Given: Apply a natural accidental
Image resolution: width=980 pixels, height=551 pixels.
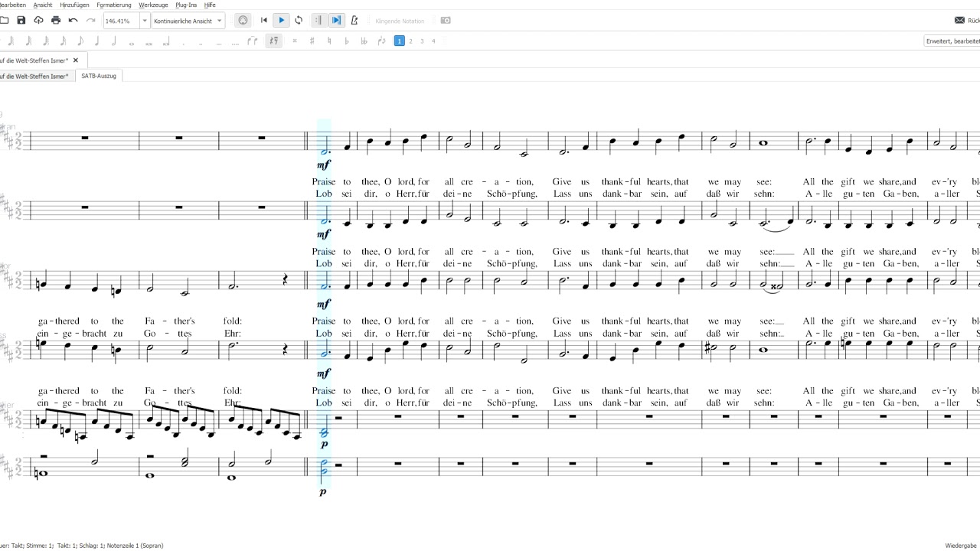Looking at the screenshot, I should click(329, 41).
